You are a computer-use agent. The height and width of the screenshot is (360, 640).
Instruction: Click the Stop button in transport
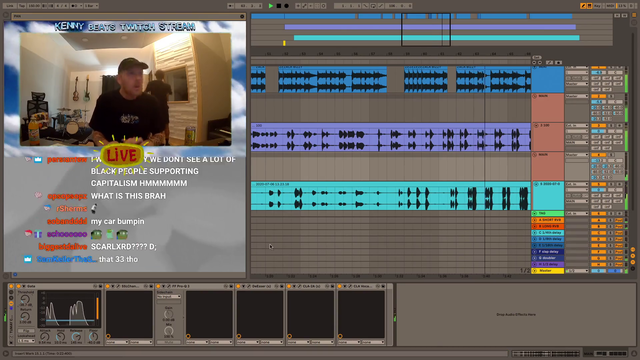[279, 6]
